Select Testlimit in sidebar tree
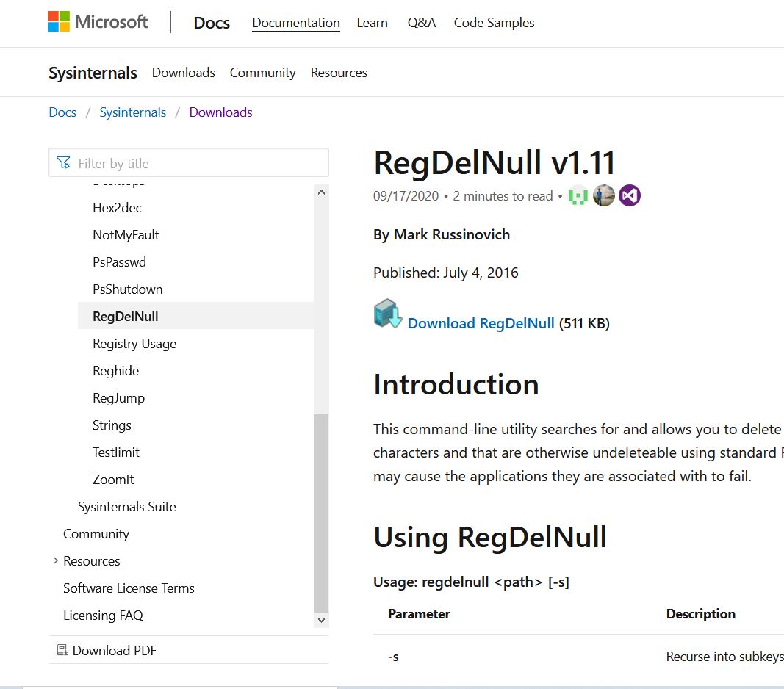This screenshot has width=784, height=689. [x=116, y=452]
